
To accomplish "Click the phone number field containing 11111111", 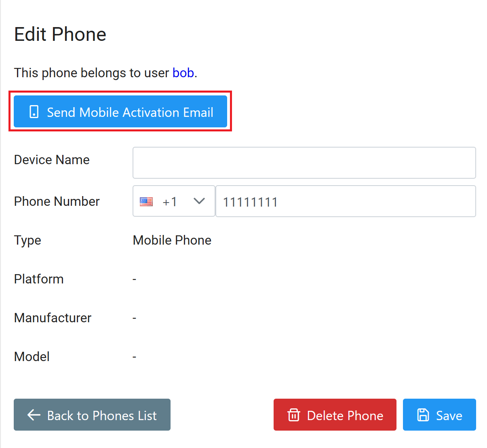I will pos(346,201).
